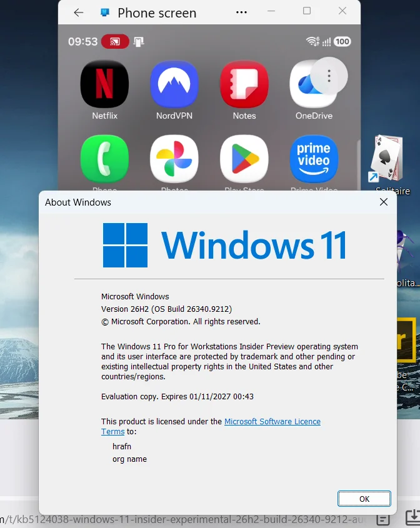Image resolution: width=420 pixels, height=528 pixels.
Task: Click the org name text
Action: point(129,459)
